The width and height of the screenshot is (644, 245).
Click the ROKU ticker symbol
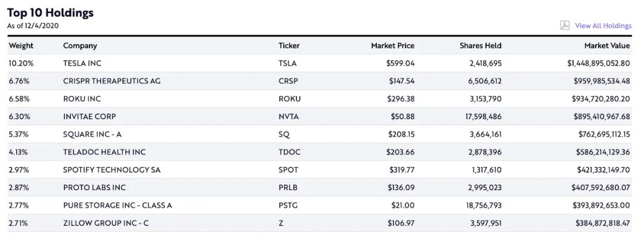[x=290, y=99]
